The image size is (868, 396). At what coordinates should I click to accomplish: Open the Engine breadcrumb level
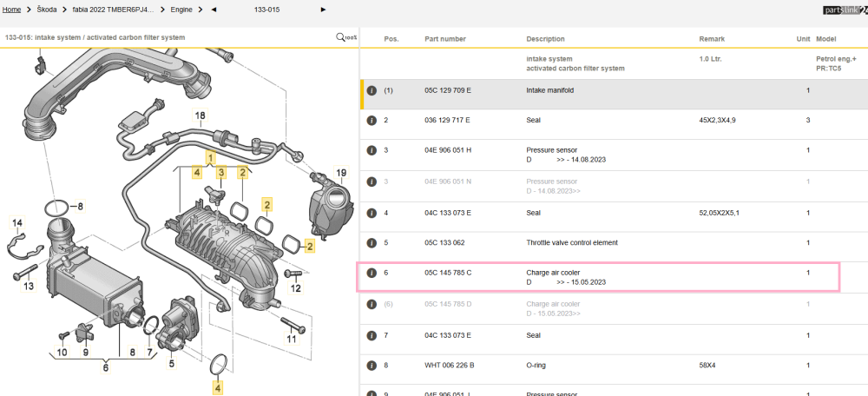pos(181,10)
